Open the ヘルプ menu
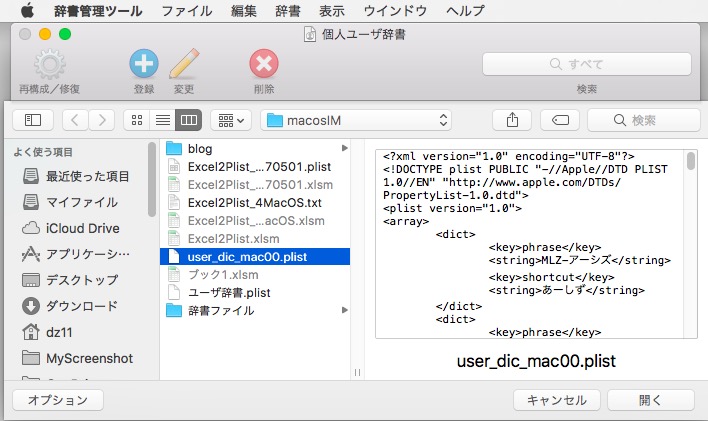The image size is (708, 421). point(465,10)
